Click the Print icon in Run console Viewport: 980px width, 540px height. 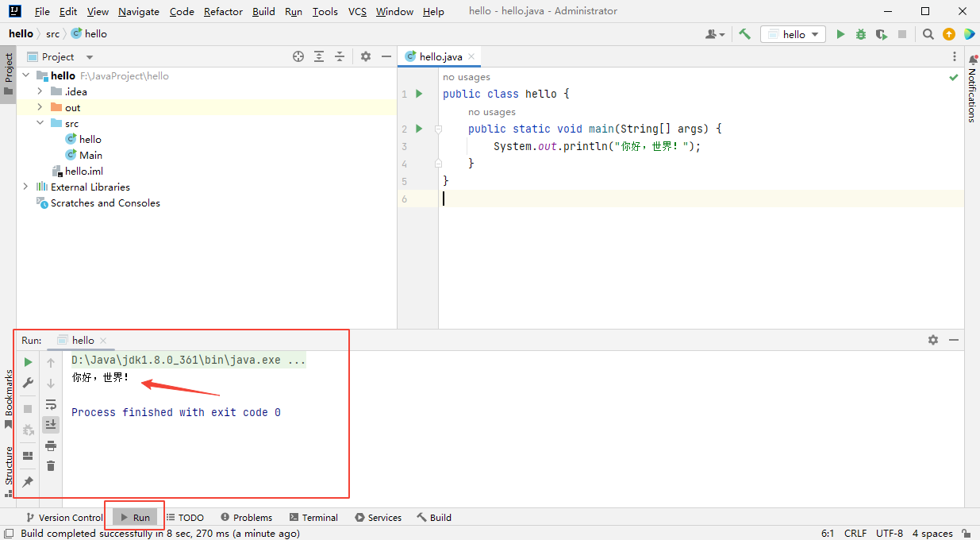(x=51, y=445)
